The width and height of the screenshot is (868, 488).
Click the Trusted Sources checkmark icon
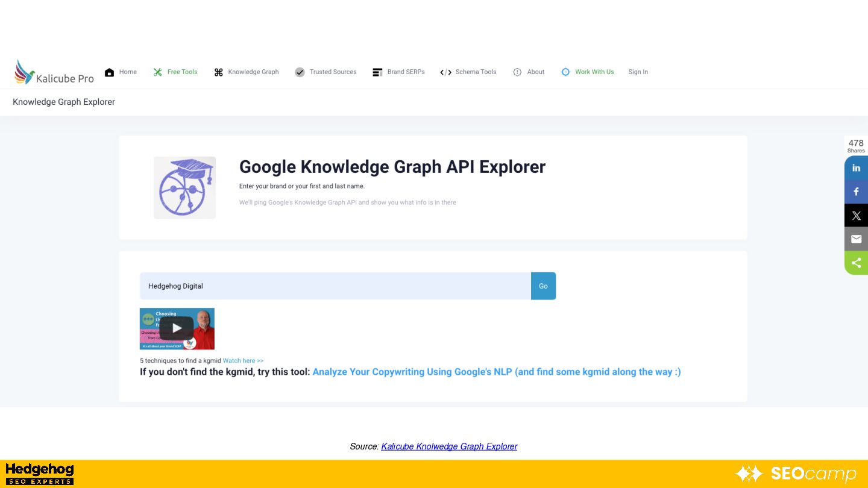[x=300, y=72]
